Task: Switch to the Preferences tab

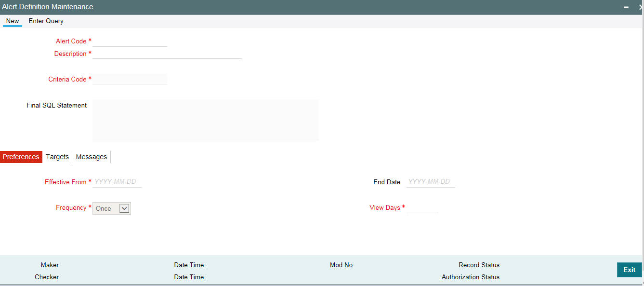Action: point(21,157)
